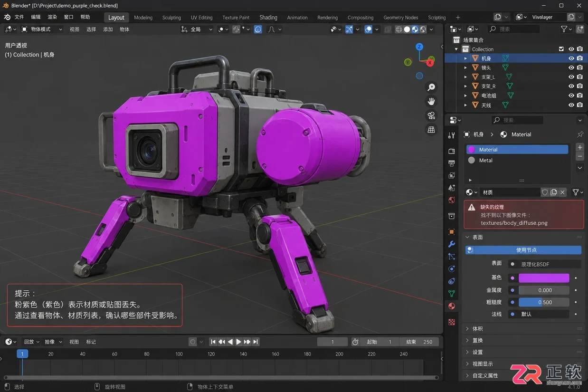Toggle camera view gizmo icon
This screenshot has width=588, height=392.
click(x=431, y=115)
